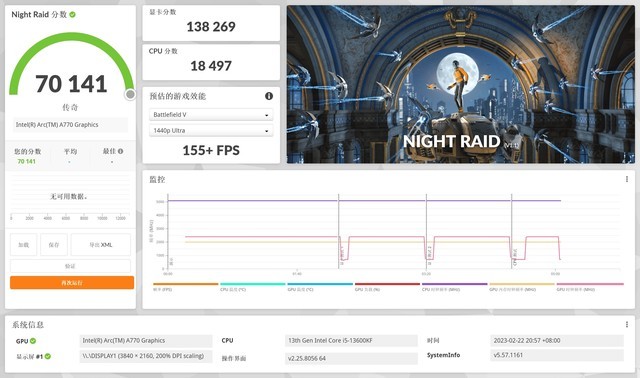Click the validate (验证) button

[70, 266]
